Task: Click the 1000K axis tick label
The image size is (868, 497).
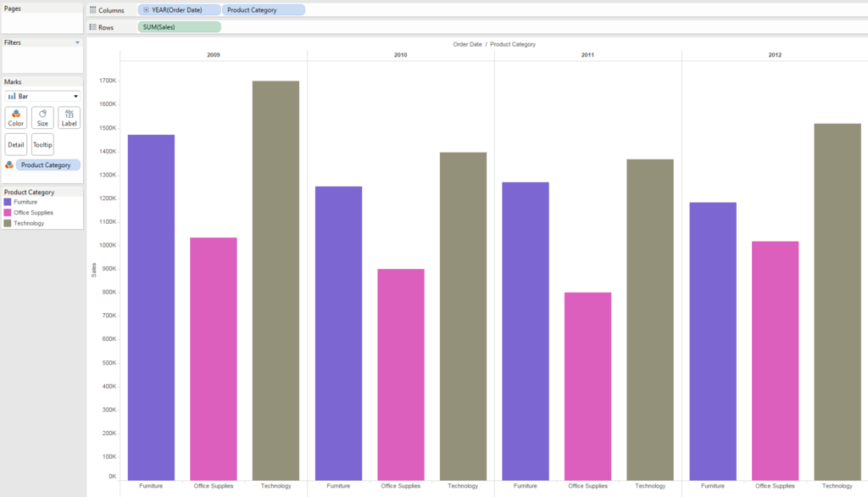Action: (108, 245)
